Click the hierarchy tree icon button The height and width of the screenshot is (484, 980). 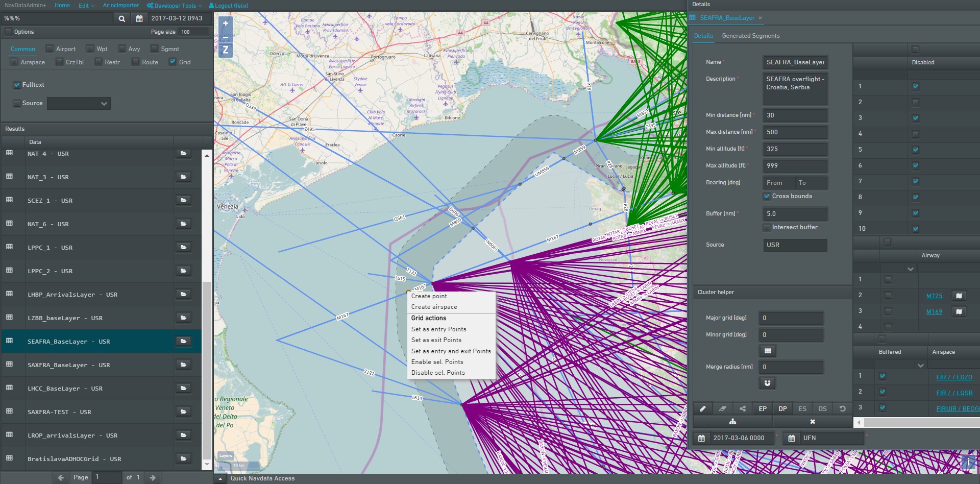(732, 422)
